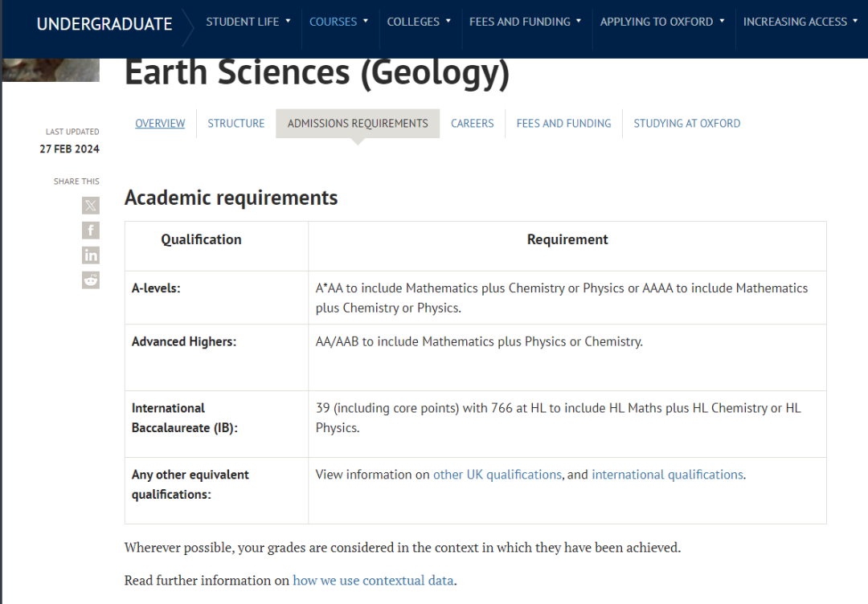Screen dimensions: 868x604
Task: Switch to the Overview tab
Action: (160, 124)
